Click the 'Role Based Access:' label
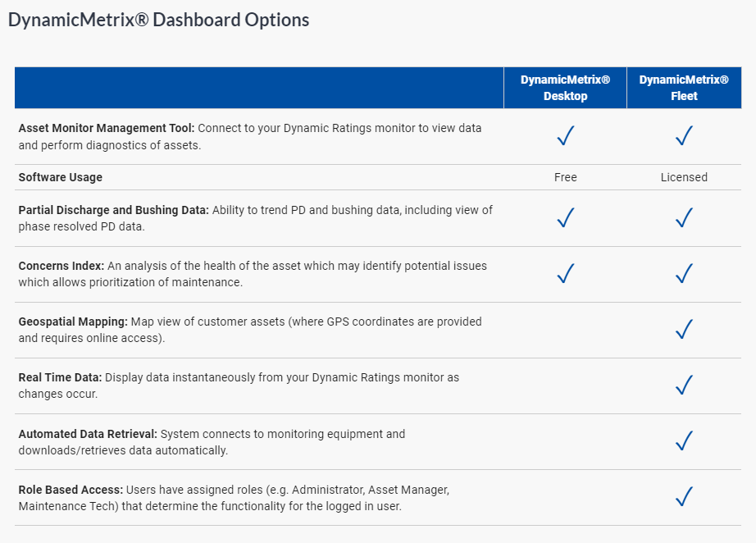Screen dimensions: 756x543 tap(71, 490)
